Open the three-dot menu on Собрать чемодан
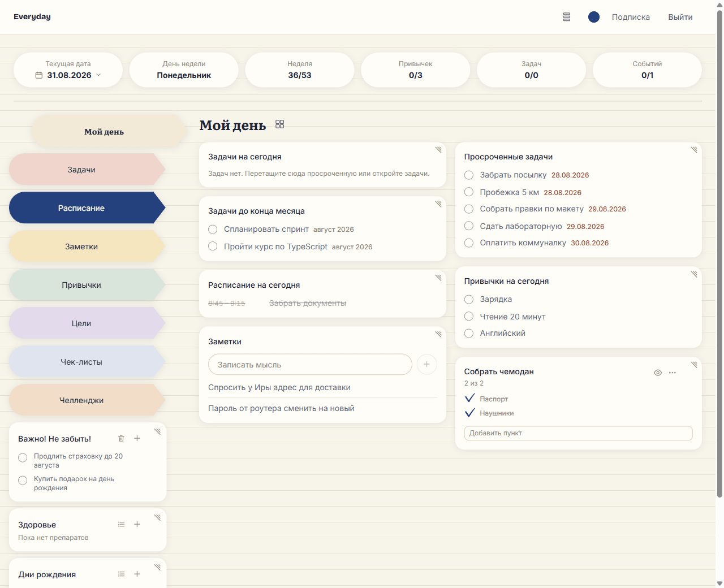Viewport: 724px width, 588px height. pyautogui.click(x=672, y=373)
